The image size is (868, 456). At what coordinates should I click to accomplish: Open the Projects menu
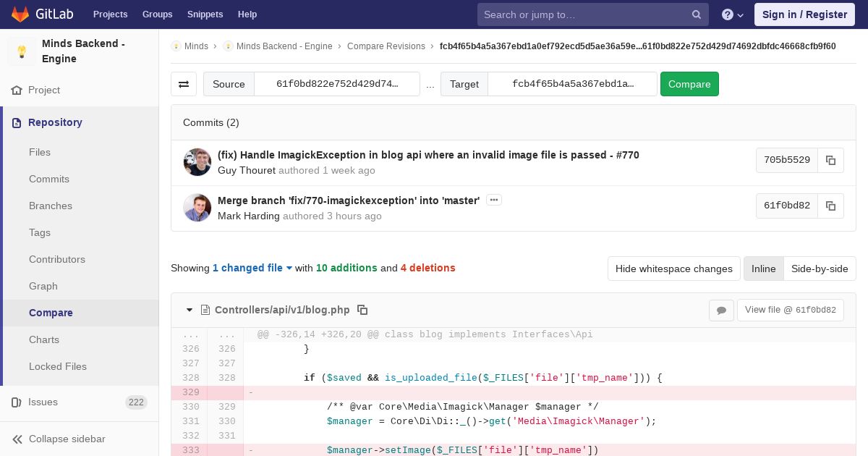(111, 14)
